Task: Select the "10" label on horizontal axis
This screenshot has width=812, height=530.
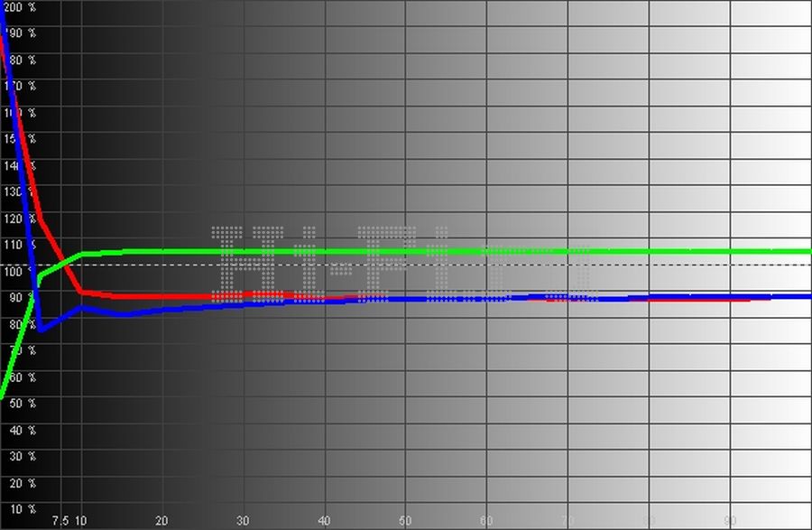Action: tap(81, 521)
